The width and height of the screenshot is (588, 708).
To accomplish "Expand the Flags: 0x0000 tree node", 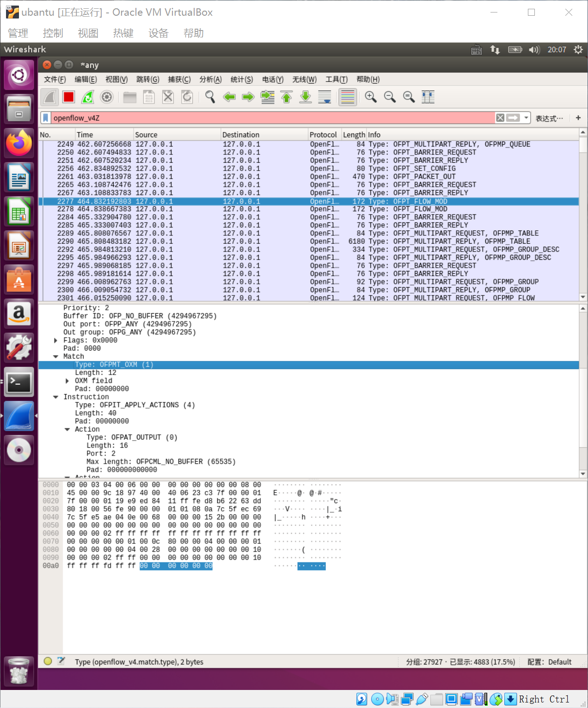I will pyautogui.click(x=56, y=340).
